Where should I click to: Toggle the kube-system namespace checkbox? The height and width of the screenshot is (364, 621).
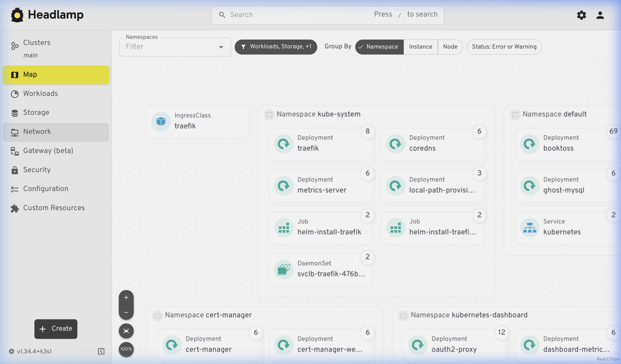(x=269, y=115)
